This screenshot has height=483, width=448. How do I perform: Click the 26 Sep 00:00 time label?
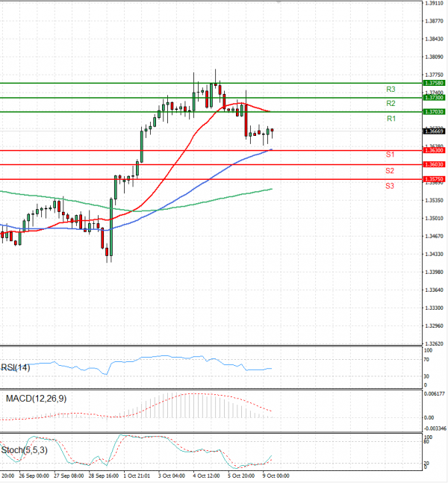[34, 476]
